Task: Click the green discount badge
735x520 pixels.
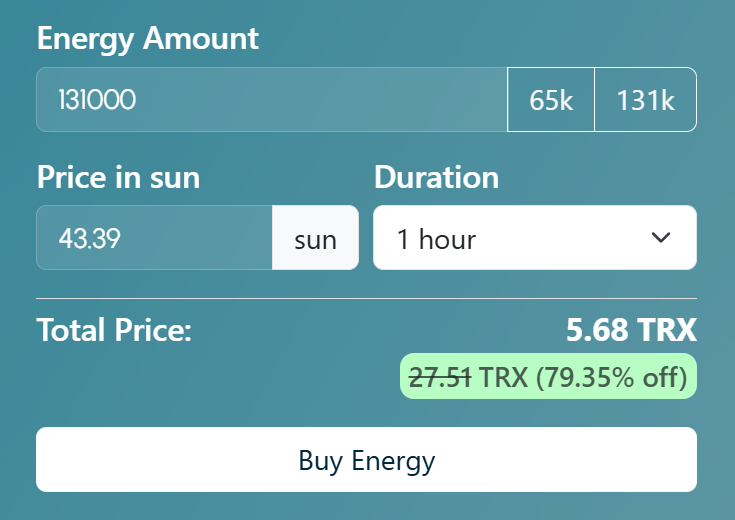Action: coord(548,377)
